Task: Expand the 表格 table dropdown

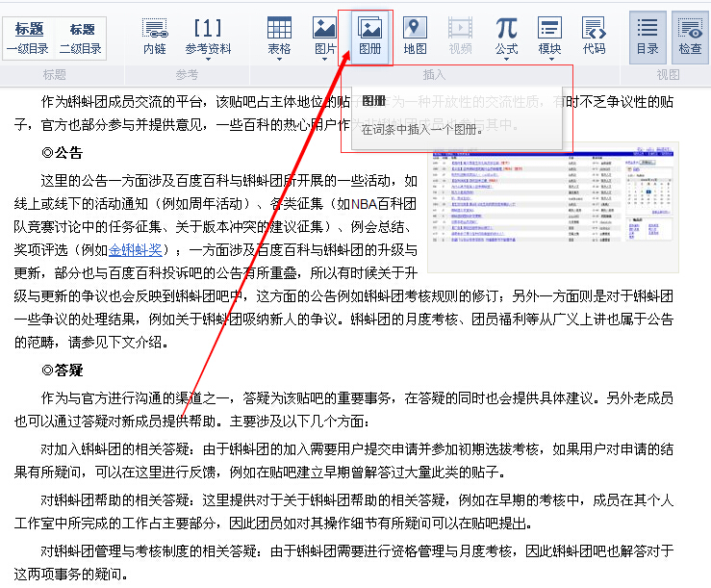Action: pyautogui.click(x=279, y=36)
